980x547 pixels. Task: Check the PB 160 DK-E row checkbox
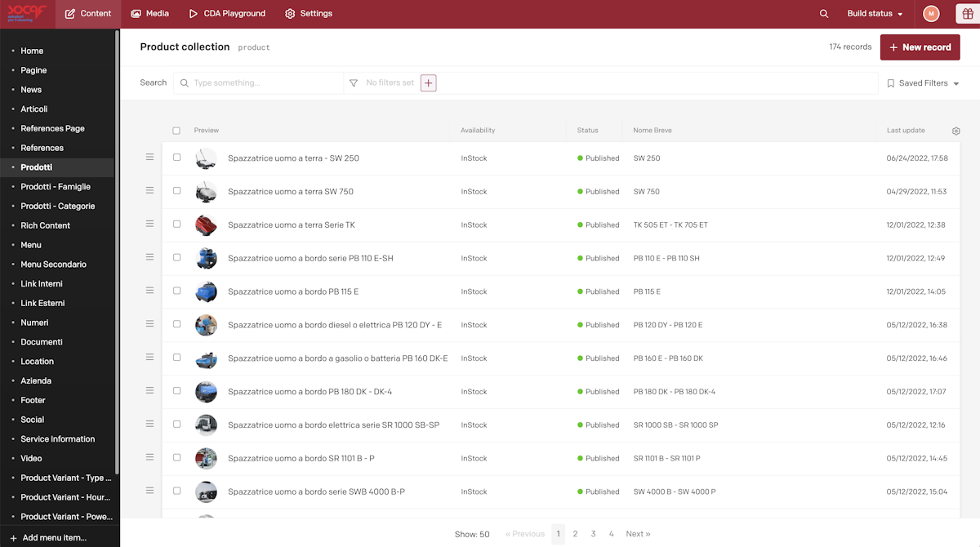[x=176, y=358]
